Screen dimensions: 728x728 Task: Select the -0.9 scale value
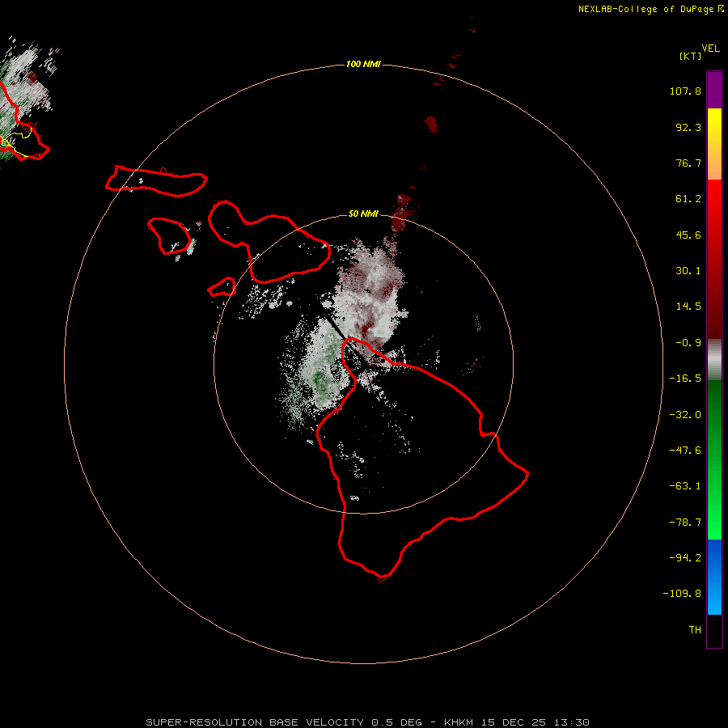(688, 343)
